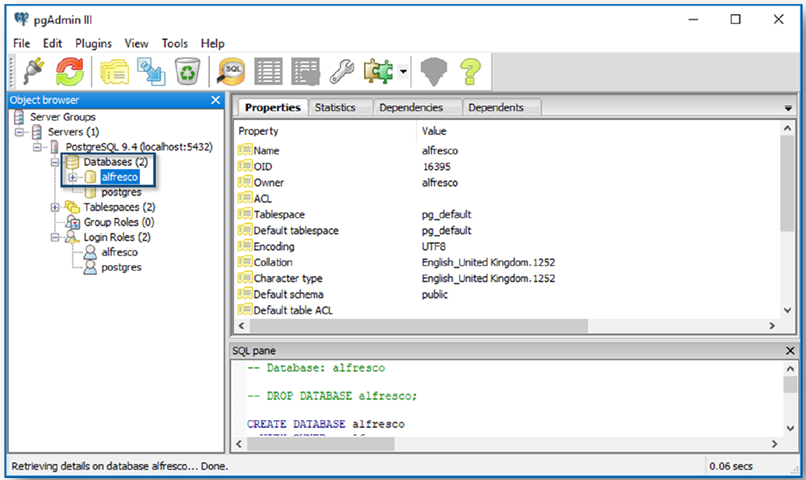Open the Tools menu

coord(175,44)
